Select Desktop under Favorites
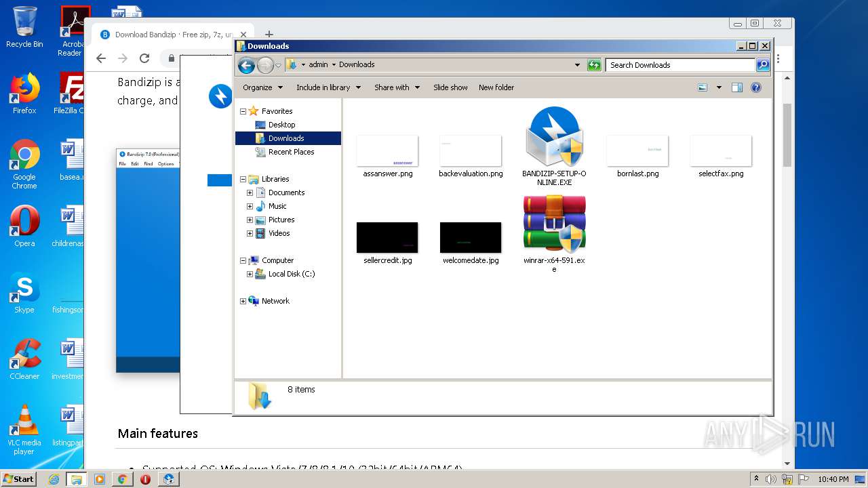Image resolution: width=868 pixels, height=488 pixels. (281, 125)
